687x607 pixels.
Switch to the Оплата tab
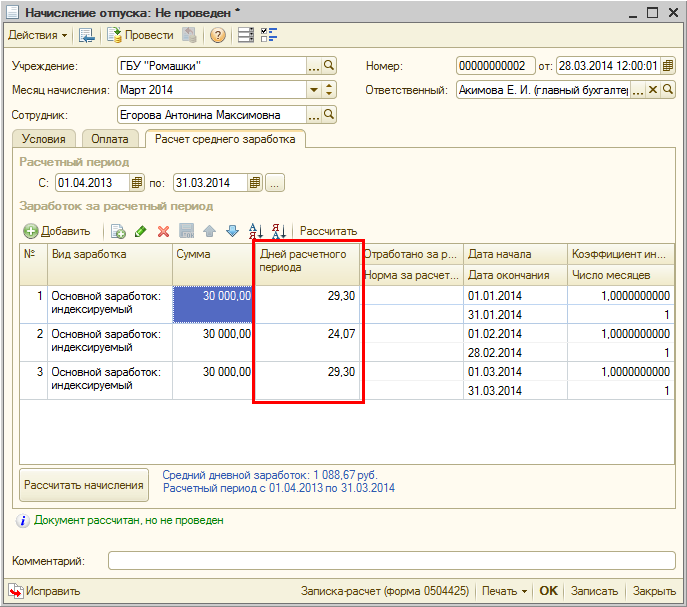[110, 140]
